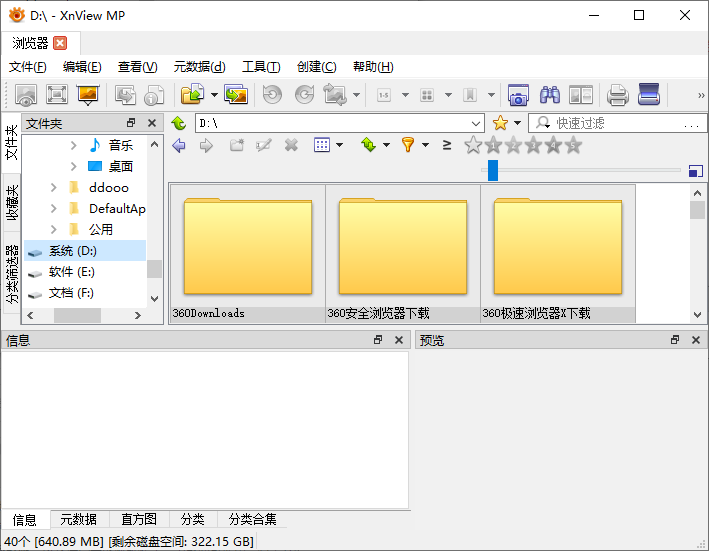Click the thumbnail size slider handle
The height and width of the screenshot is (551, 709).
point(493,170)
